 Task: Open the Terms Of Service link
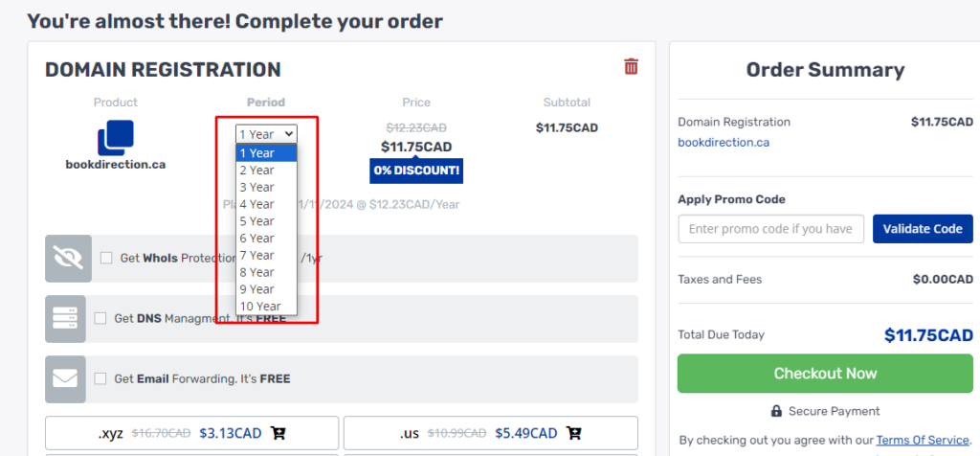(x=923, y=440)
